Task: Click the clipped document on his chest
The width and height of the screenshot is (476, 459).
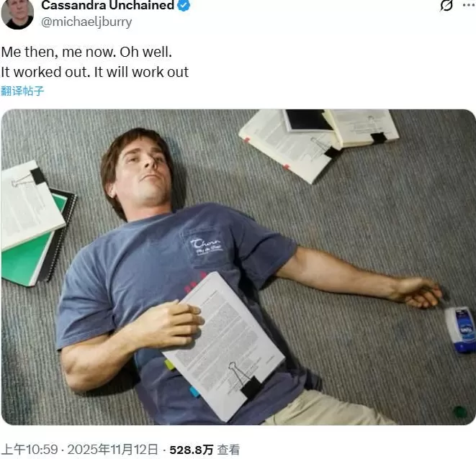Action: tap(225, 346)
